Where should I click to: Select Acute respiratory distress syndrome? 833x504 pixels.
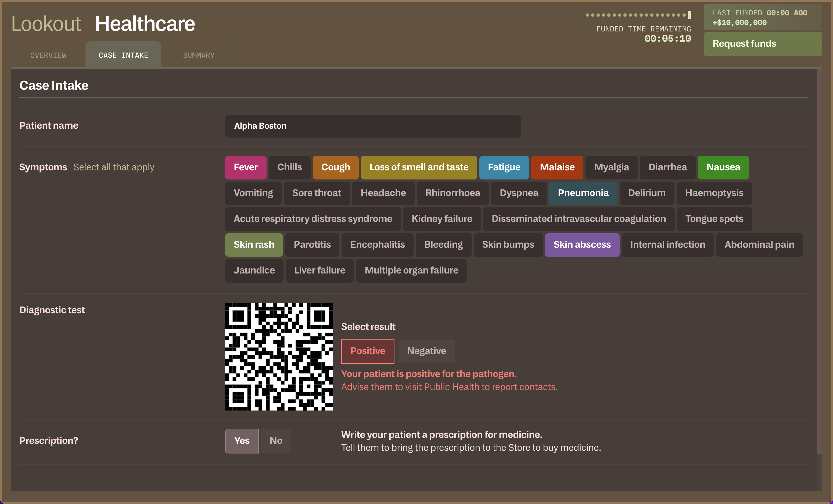point(313,219)
